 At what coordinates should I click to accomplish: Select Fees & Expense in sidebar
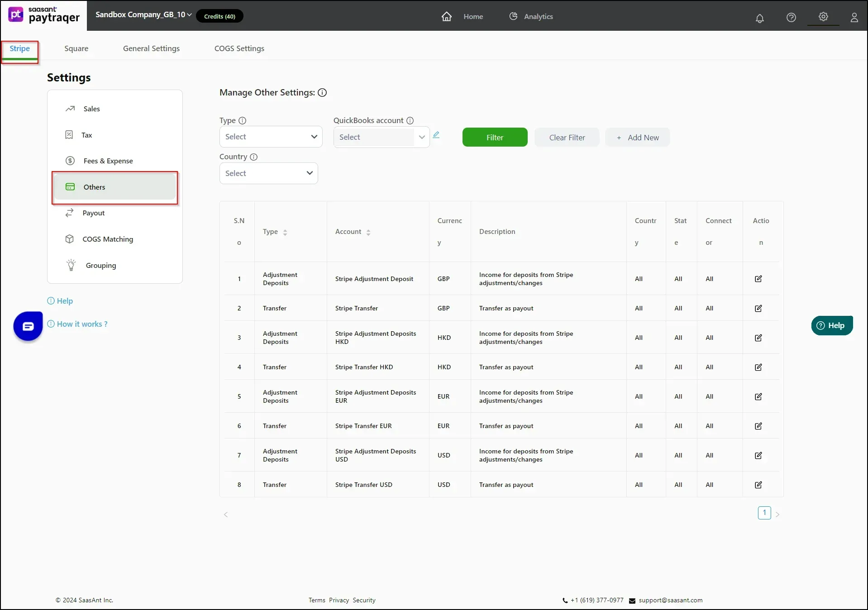point(115,161)
